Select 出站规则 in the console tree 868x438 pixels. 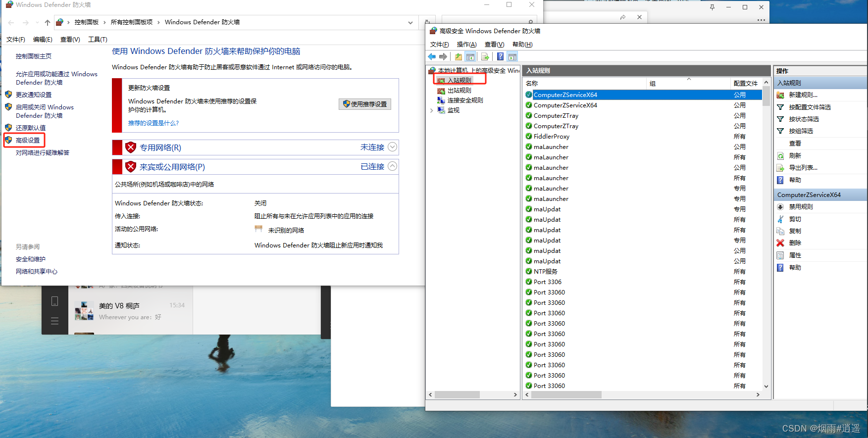pos(459,91)
